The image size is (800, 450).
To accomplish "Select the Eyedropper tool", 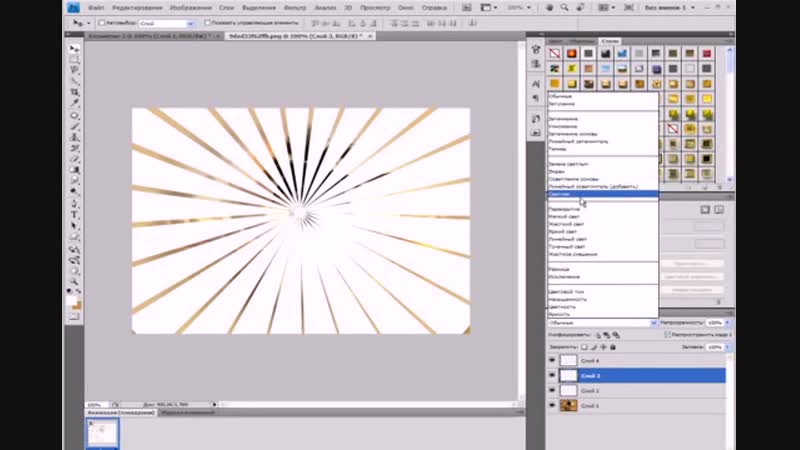I will (74, 103).
